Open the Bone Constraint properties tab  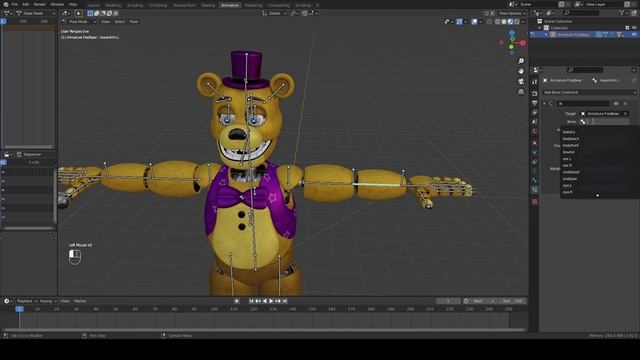[535, 189]
